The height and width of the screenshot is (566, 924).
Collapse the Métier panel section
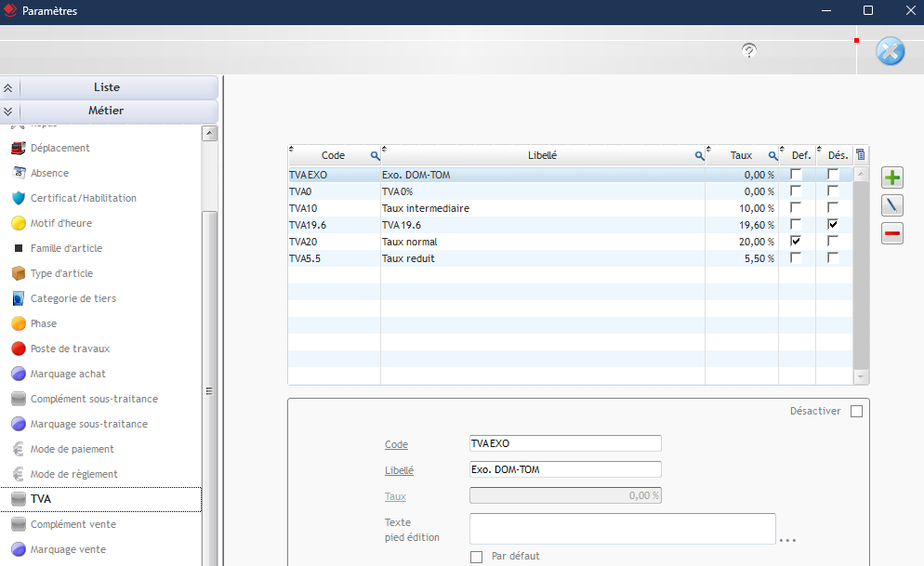pos(108,111)
